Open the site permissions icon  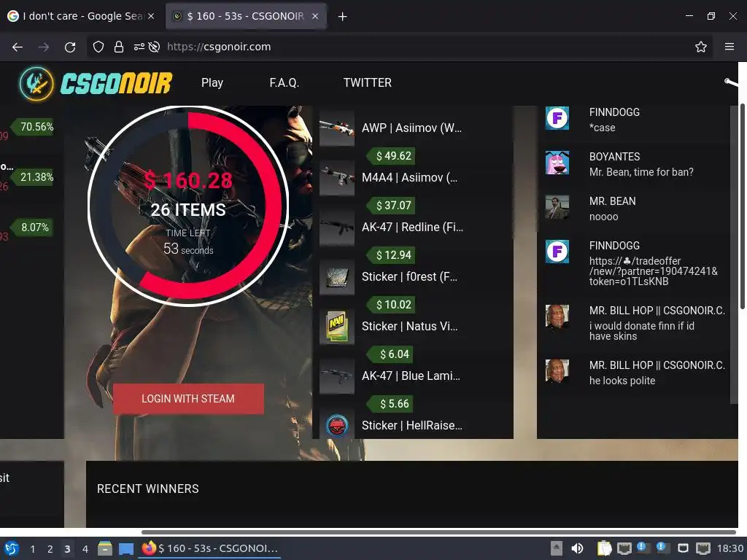coord(139,47)
